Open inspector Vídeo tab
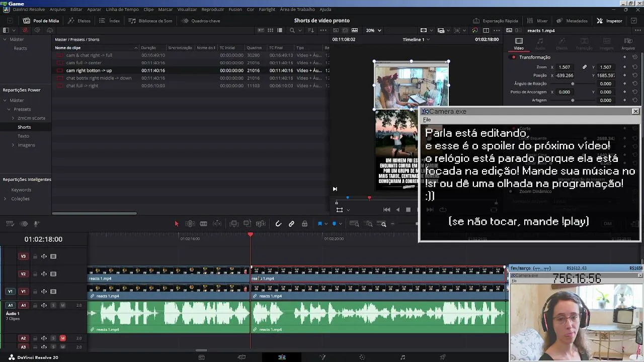The image size is (644, 362). [x=519, y=44]
